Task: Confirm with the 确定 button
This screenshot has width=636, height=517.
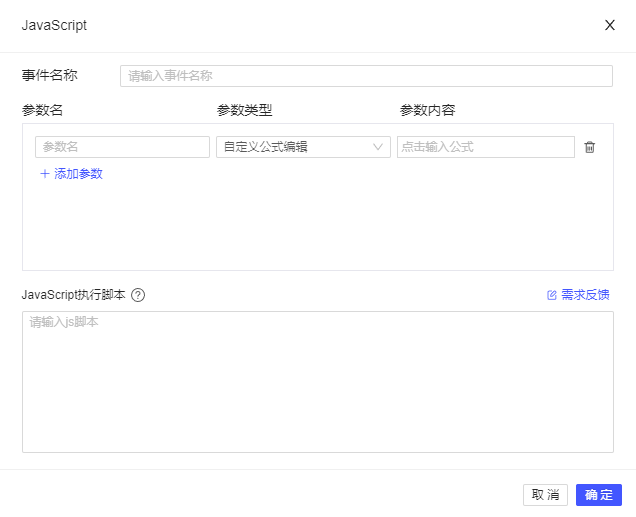Action: pyautogui.click(x=599, y=495)
